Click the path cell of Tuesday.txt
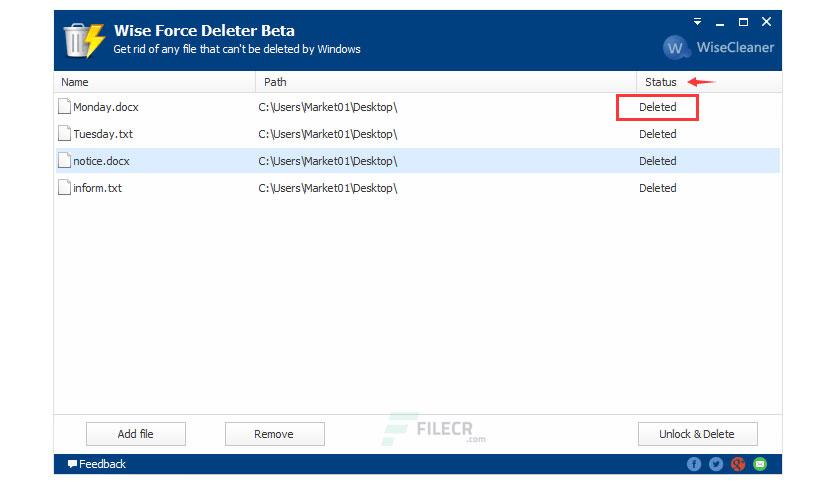The width and height of the screenshot is (836, 484). [x=328, y=134]
